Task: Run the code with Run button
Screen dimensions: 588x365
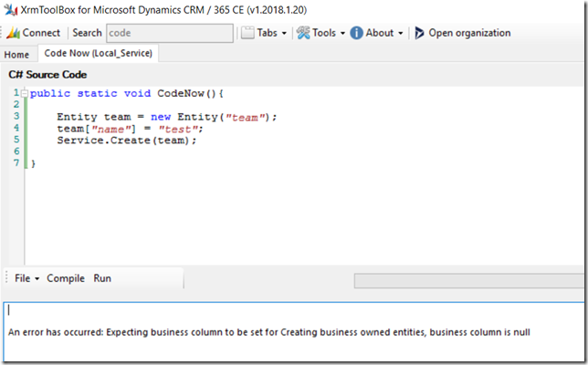Action: [x=102, y=278]
